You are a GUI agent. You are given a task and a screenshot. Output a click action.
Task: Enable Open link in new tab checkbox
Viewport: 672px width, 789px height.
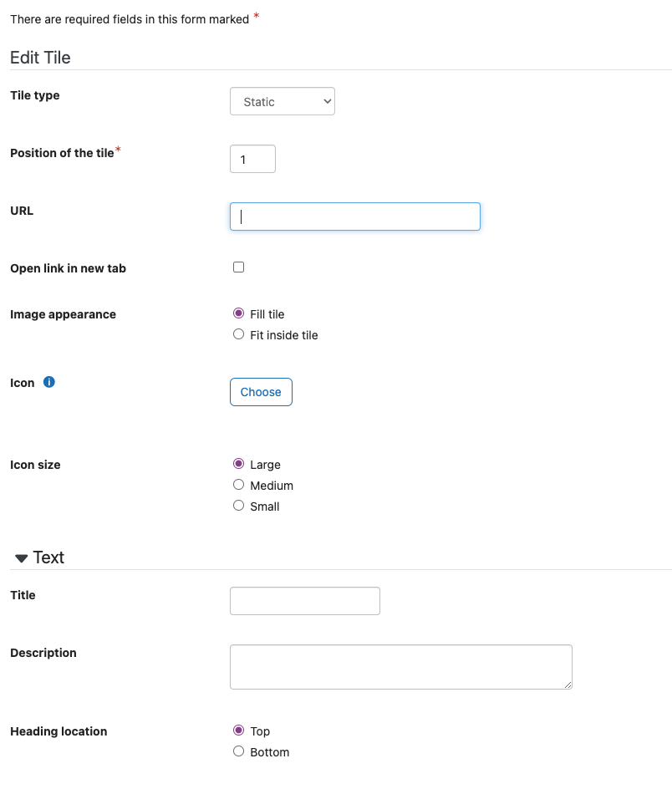[238, 267]
